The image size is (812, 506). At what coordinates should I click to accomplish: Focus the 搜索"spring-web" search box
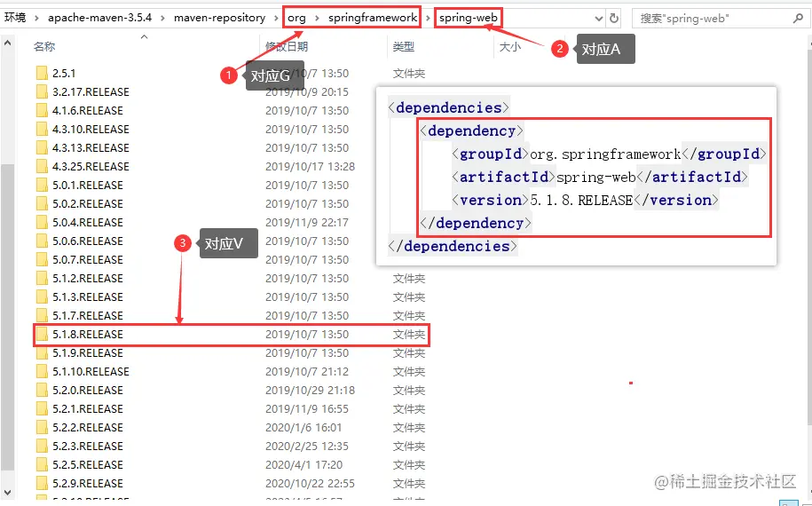[712, 18]
